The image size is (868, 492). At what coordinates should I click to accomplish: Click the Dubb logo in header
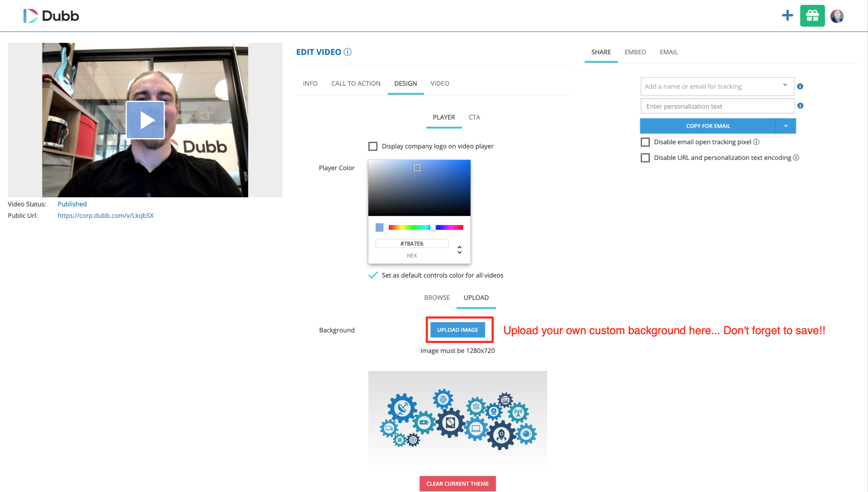51,16
